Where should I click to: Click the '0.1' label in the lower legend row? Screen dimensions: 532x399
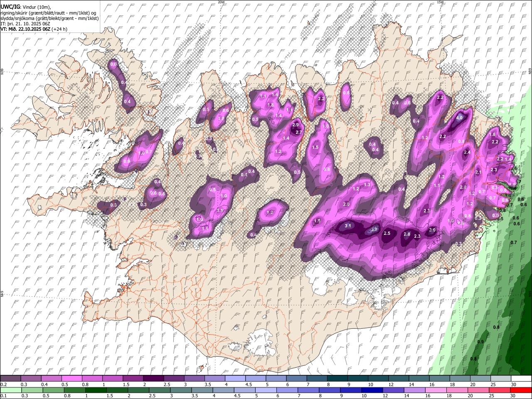(3, 396)
